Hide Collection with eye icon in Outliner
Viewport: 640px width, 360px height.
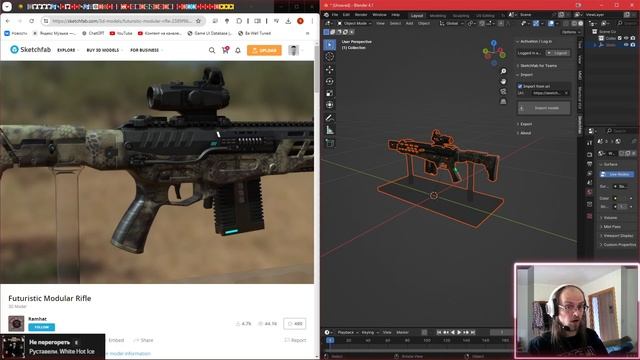[626, 38]
